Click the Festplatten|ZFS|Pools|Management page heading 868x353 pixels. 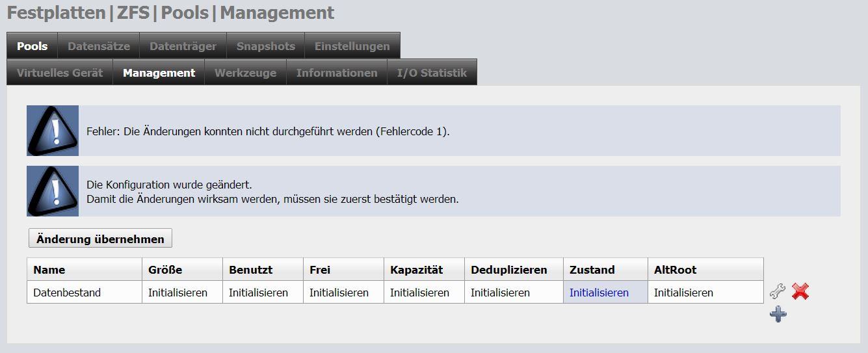click(x=170, y=12)
